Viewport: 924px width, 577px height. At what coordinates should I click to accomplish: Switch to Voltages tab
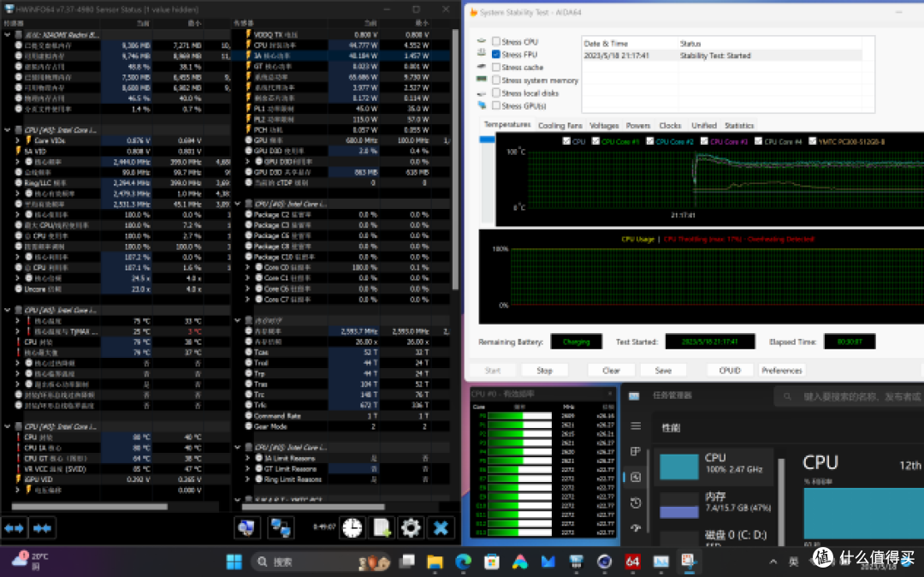click(x=604, y=126)
